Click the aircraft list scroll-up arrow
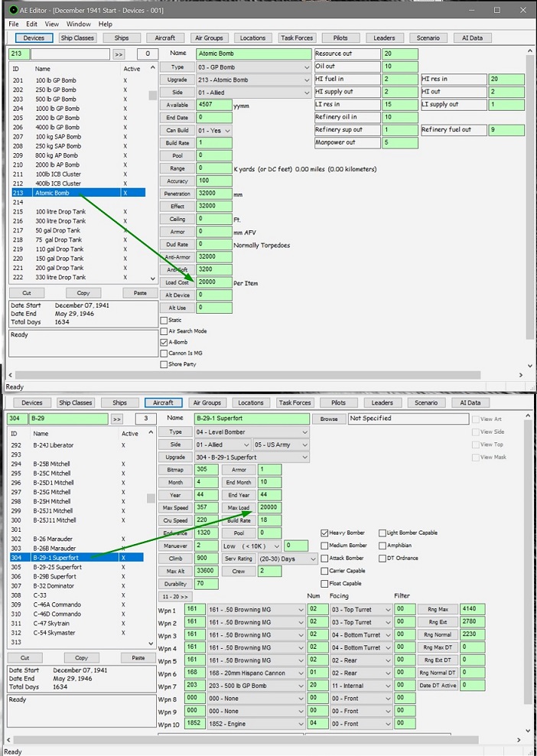 151,433
